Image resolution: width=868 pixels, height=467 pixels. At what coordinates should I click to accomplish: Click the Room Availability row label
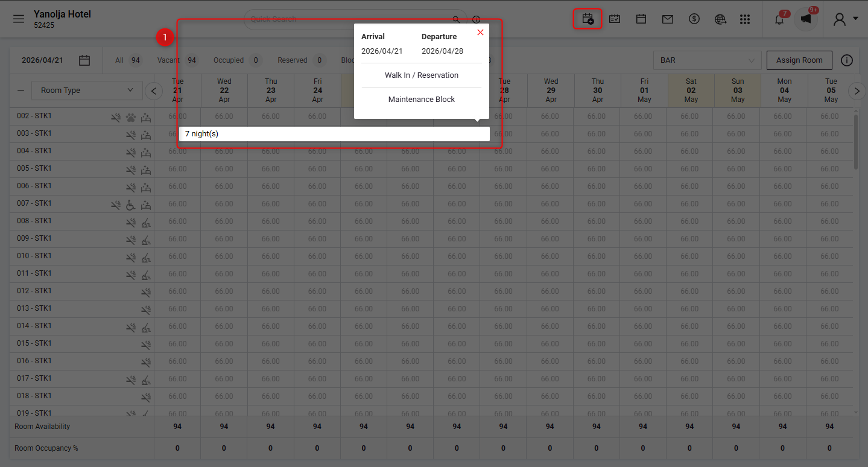pos(42,427)
